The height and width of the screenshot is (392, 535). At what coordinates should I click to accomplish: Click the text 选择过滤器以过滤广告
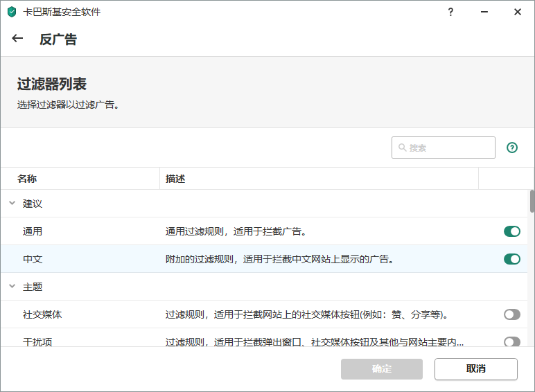pyautogui.click(x=68, y=105)
